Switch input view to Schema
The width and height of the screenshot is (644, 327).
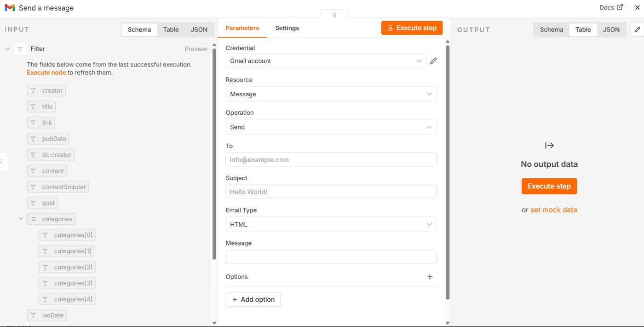(x=139, y=29)
